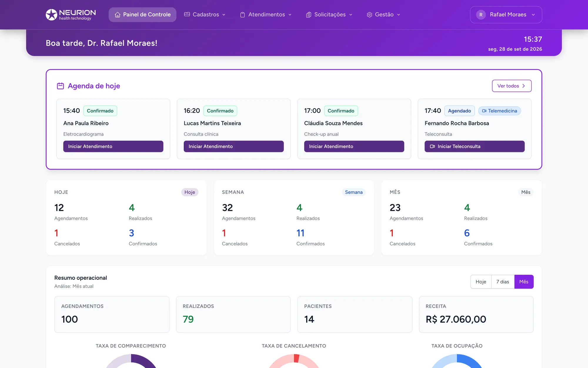The height and width of the screenshot is (368, 588).
Task: Click the calendar icon next to Agenda de hoje
Action: 60,86
